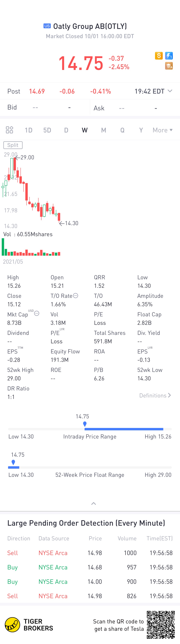Open the chart layout grid icon
Screen dimensions: 180x644
point(9,130)
